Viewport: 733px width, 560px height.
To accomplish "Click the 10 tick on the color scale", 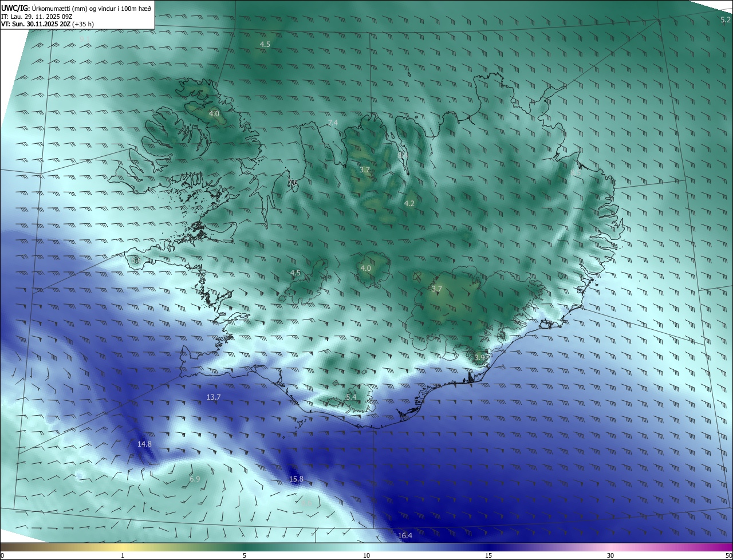I will [x=366, y=555].
